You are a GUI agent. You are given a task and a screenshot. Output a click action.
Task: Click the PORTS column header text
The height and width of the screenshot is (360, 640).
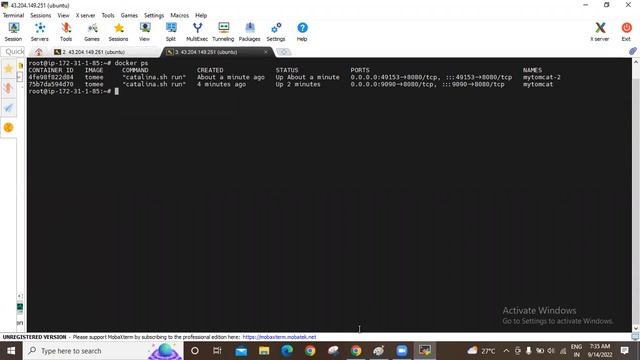pos(360,70)
